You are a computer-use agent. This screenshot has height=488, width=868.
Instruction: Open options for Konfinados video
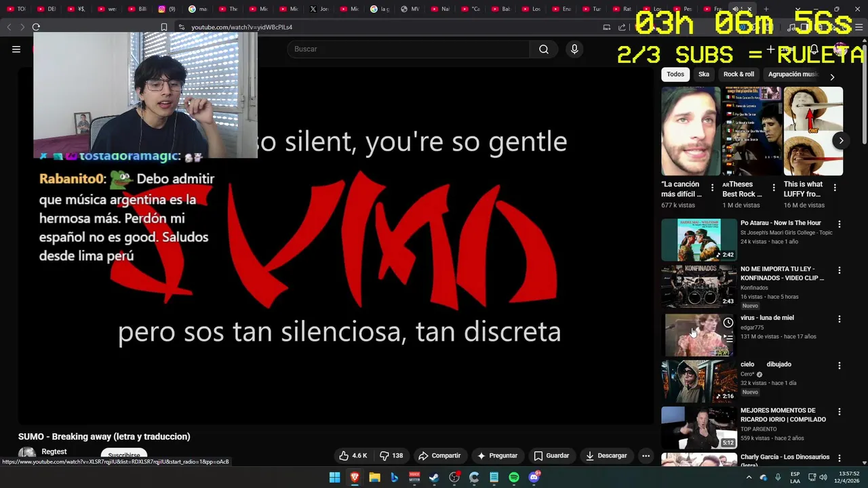(x=839, y=270)
